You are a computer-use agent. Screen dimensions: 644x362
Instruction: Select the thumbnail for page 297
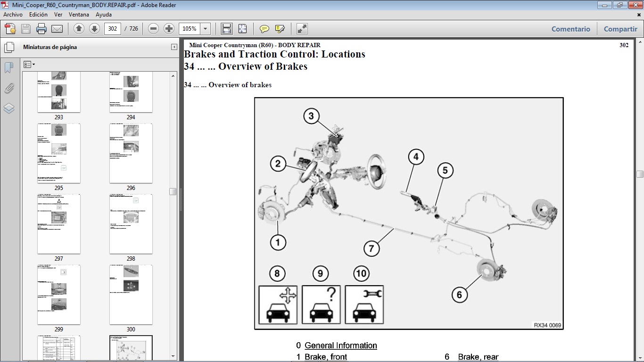58,224
